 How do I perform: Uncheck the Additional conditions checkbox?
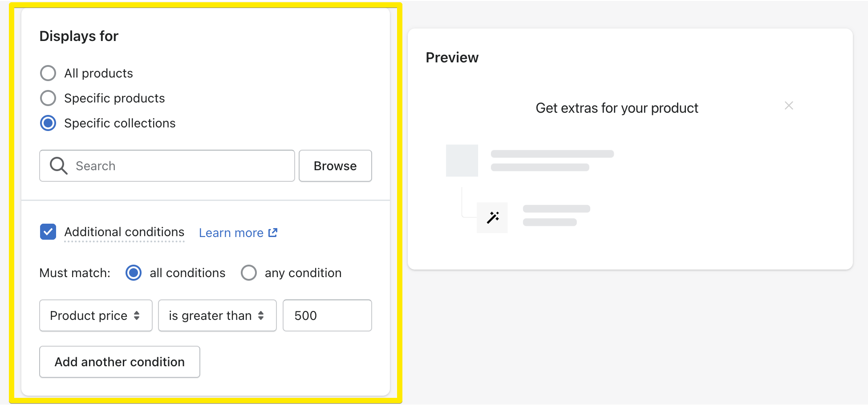click(x=48, y=232)
